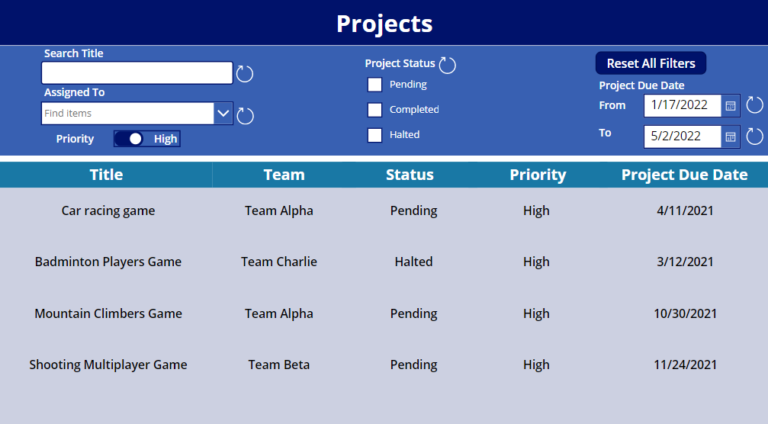Click the Reset All Filters button
768x424 pixels.
651,63
